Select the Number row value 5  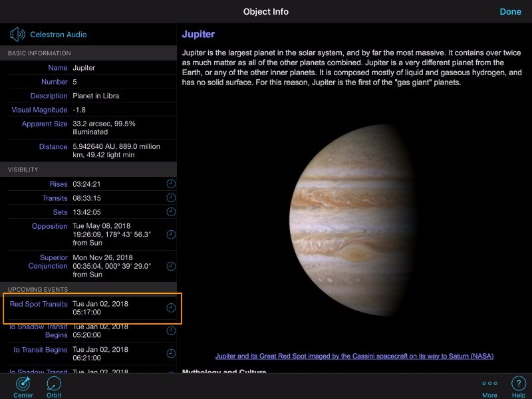click(74, 82)
